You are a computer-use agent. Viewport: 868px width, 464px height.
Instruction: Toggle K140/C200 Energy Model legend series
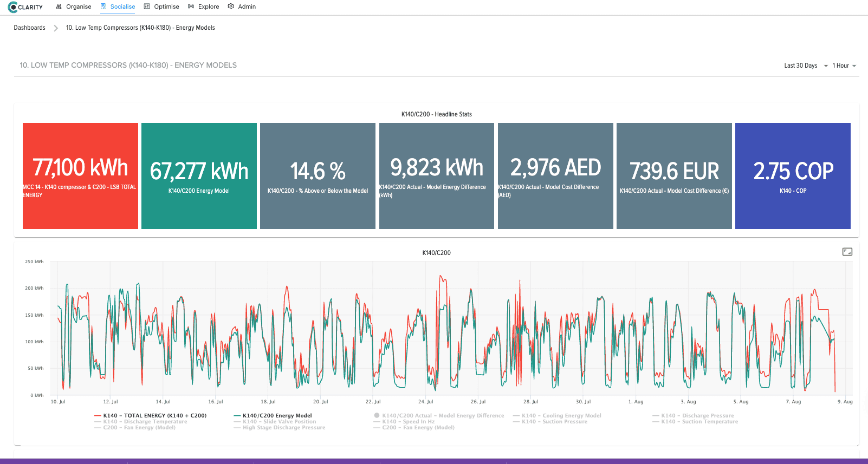(277, 416)
